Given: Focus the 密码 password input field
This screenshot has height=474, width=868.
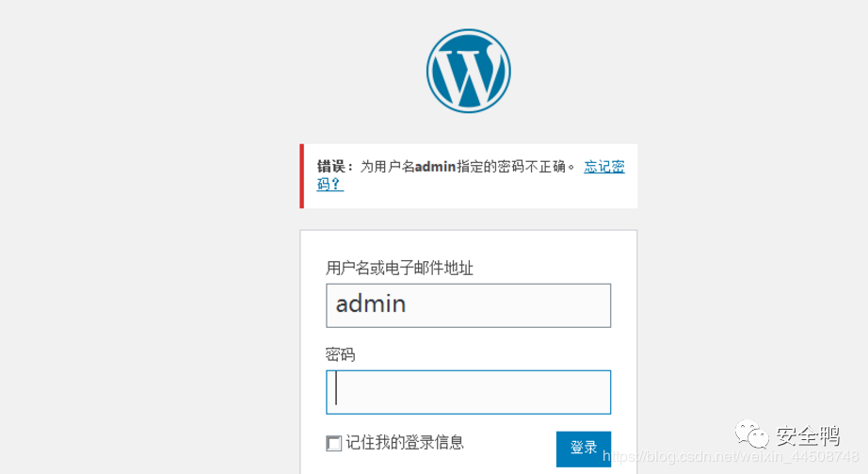Looking at the screenshot, I should click(468, 392).
